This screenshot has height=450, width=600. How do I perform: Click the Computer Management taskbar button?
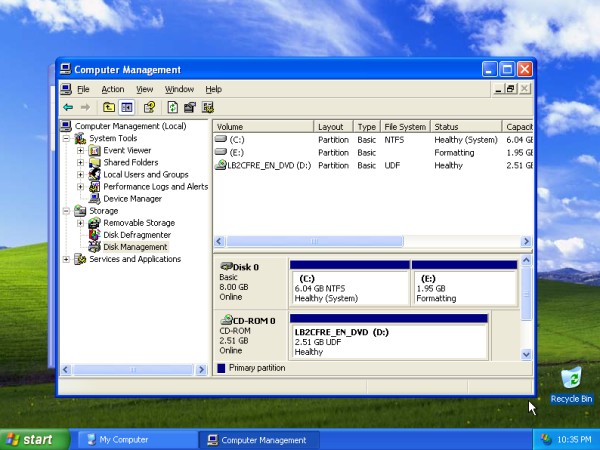(259, 440)
